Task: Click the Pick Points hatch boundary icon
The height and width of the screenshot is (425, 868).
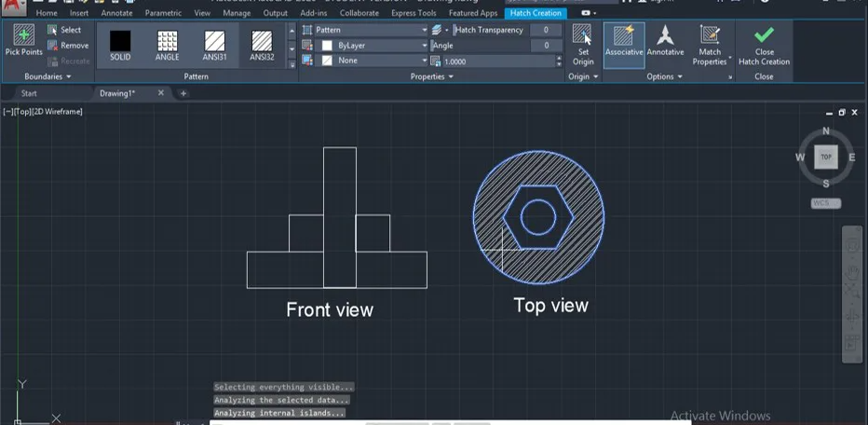Action: 24,34
